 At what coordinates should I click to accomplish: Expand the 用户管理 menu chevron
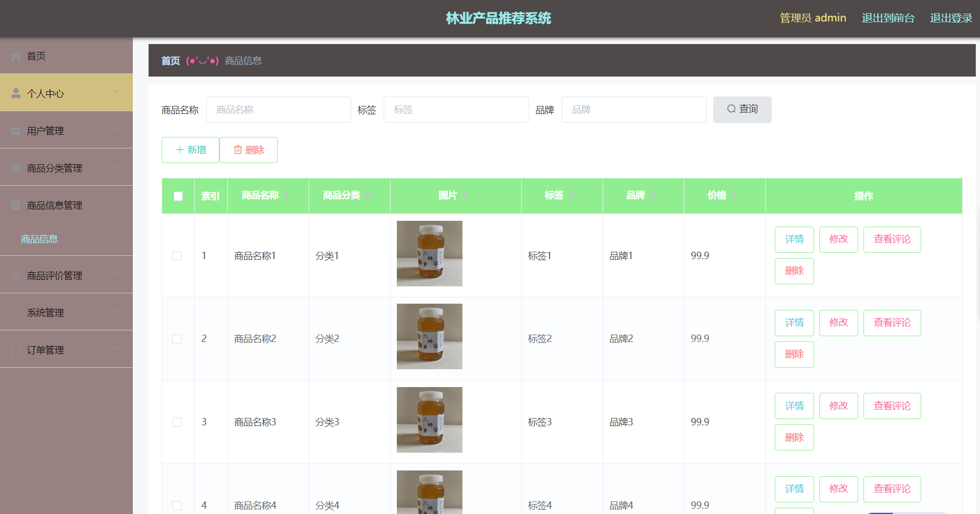[x=115, y=130]
